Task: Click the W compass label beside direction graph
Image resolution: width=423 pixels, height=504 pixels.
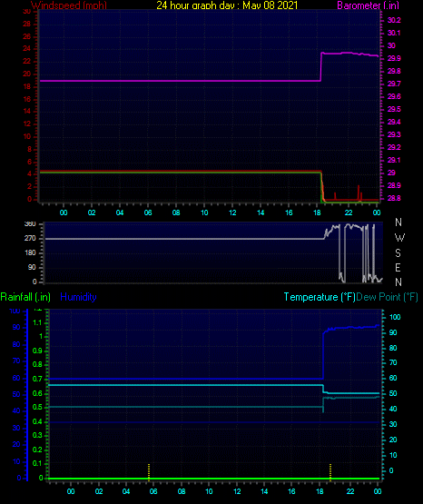Action: tap(399, 238)
